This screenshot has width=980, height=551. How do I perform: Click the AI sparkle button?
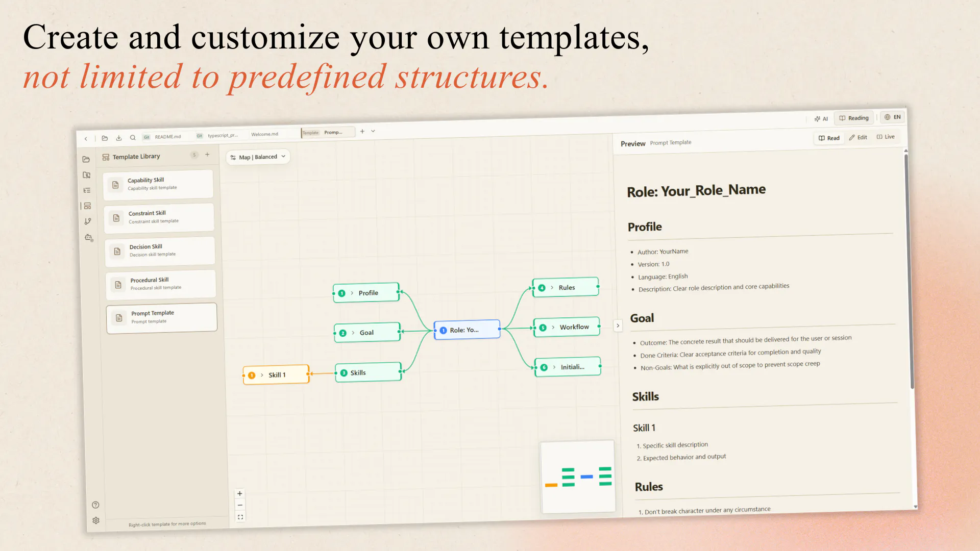click(821, 119)
